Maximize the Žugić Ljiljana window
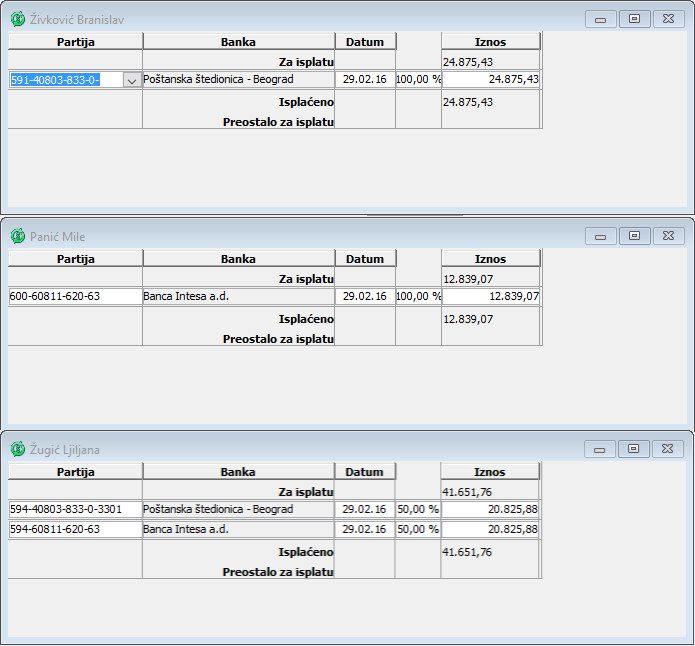Image resolution: width=695 pixels, height=646 pixels. tap(634, 449)
